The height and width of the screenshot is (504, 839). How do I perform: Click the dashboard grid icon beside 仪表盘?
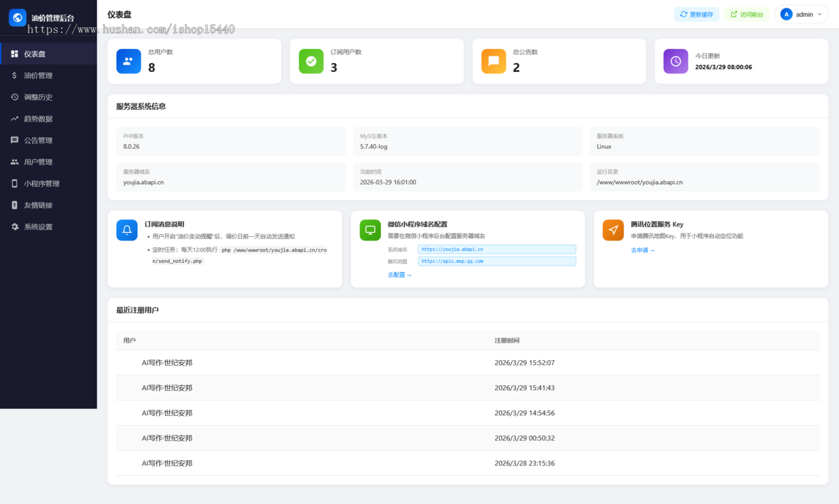click(15, 54)
